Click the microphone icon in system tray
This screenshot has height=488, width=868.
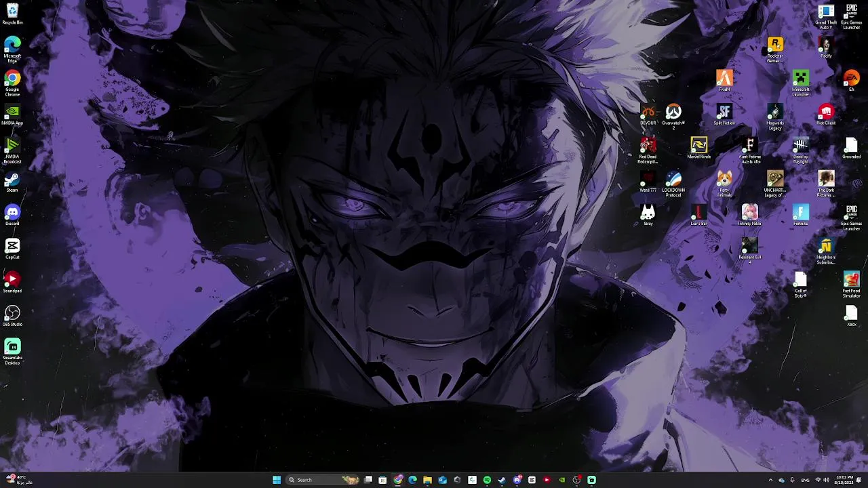click(792, 480)
